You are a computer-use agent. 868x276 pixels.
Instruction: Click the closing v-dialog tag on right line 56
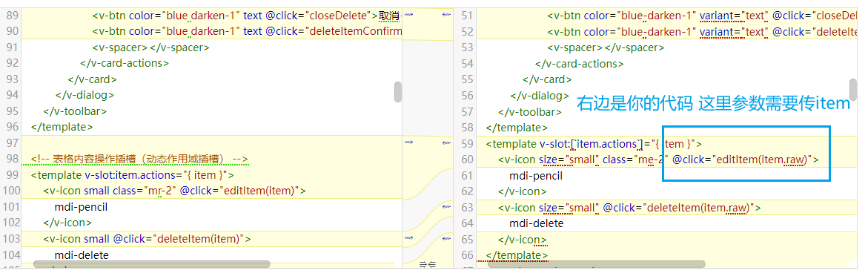540,95
